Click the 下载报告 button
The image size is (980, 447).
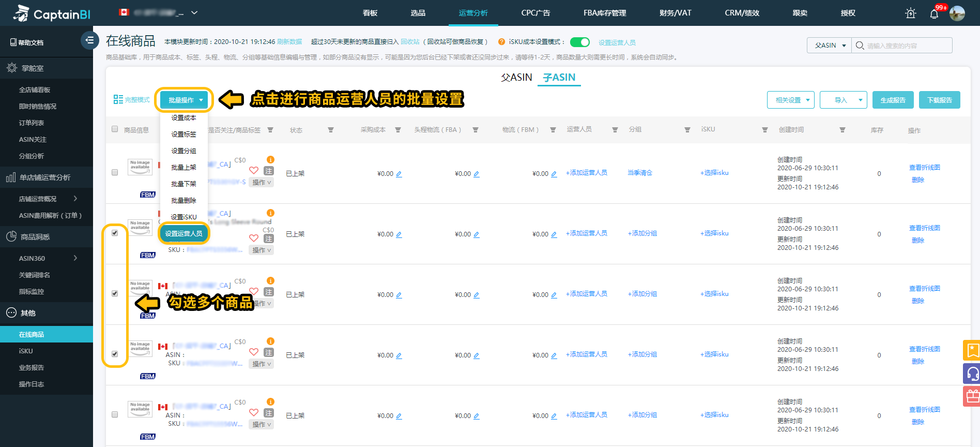[940, 100]
